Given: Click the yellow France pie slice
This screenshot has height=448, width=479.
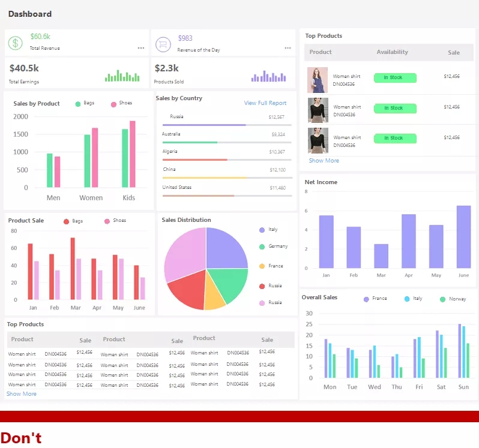Looking at the screenshot, I should click(x=214, y=294).
